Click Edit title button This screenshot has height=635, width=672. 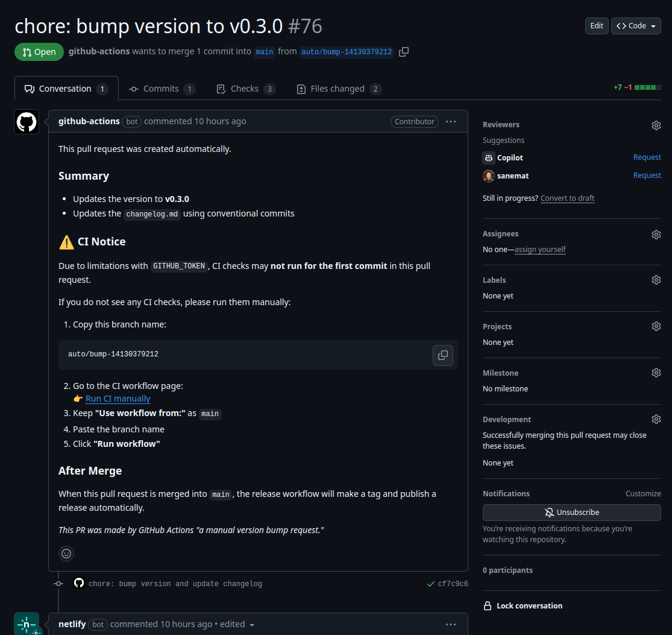[x=597, y=26]
